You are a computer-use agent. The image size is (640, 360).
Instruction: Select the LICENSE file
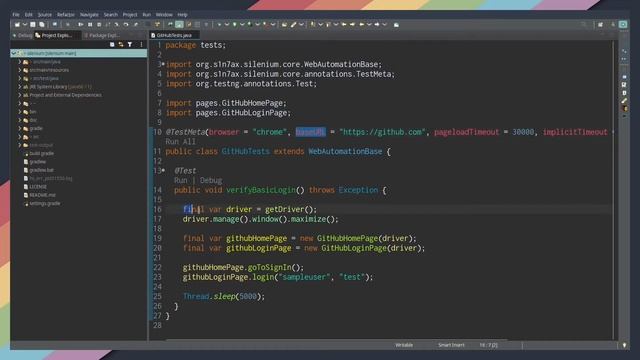(38, 187)
